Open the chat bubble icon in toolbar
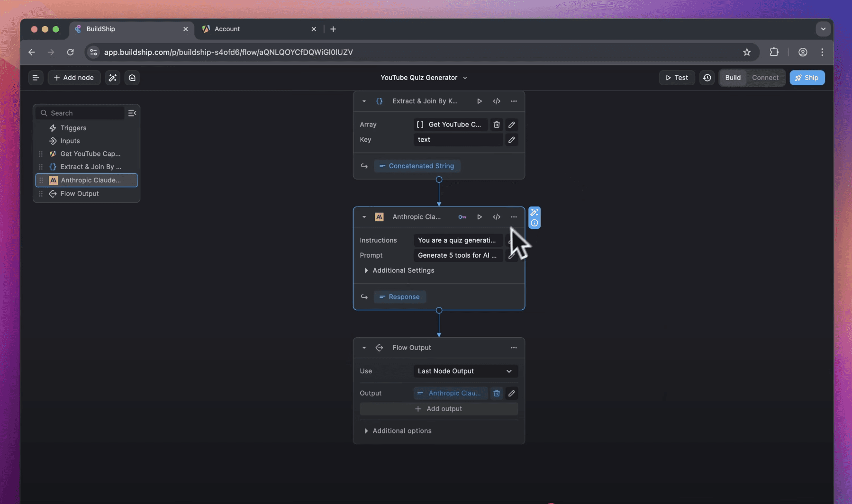The height and width of the screenshot is (504, 852). coord(132,78)
